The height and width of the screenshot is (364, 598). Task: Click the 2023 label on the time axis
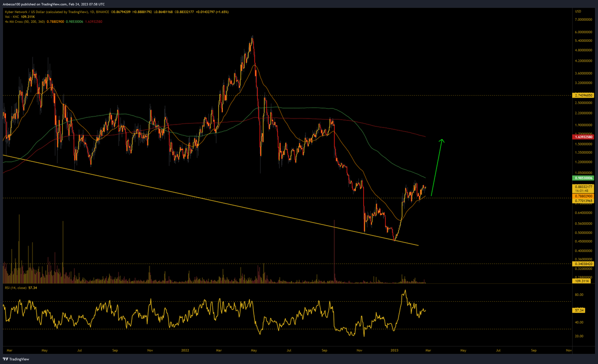[x=393, y=350]
